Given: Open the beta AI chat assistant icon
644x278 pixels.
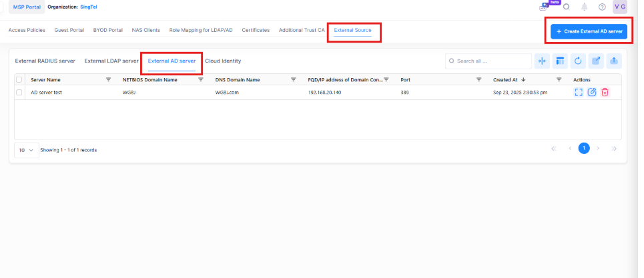Looking at the screenshot, I should point(544,7).
